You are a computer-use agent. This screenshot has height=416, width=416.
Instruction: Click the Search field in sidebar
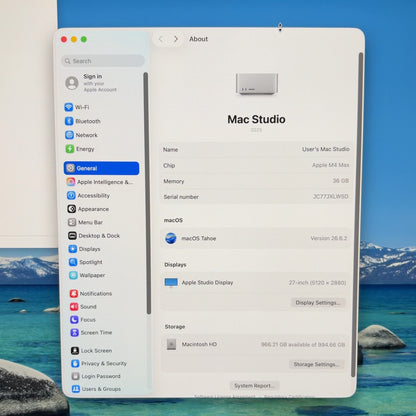[x=103, y=61]
